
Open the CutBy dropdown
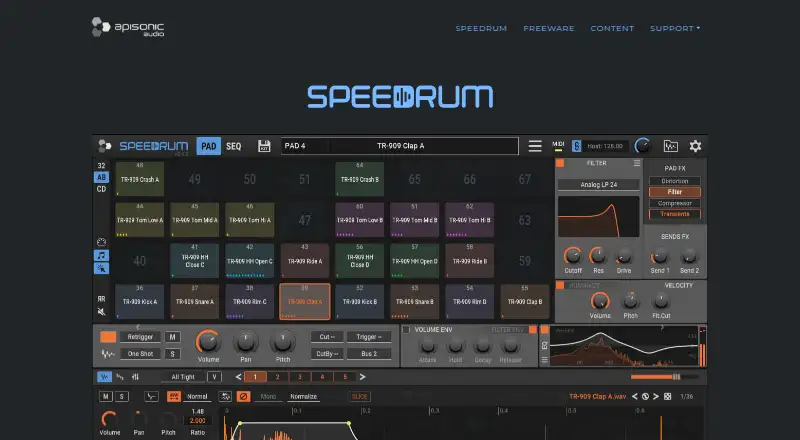coord(327,354)
